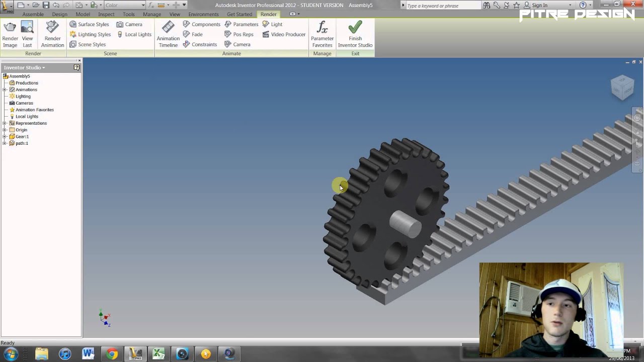The image size is (644, 362).
Task: Open Lighting Styles
Action: [90, 34]
